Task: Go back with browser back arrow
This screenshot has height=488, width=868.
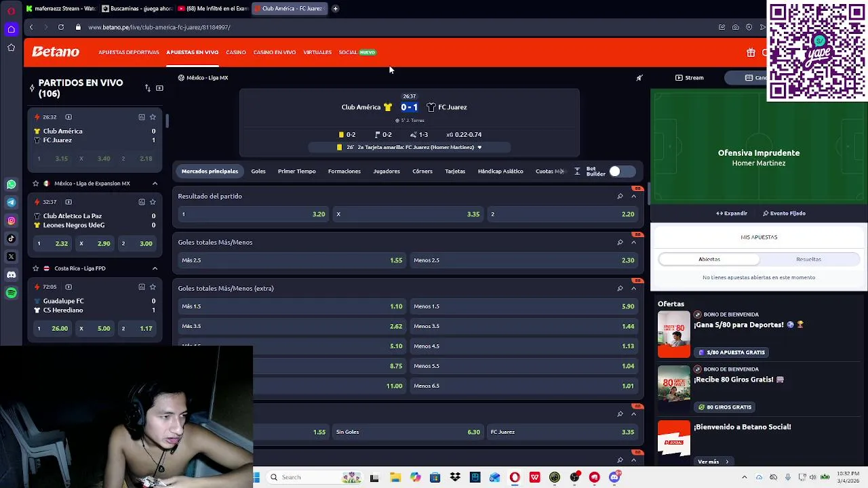Action: [31, 27]
